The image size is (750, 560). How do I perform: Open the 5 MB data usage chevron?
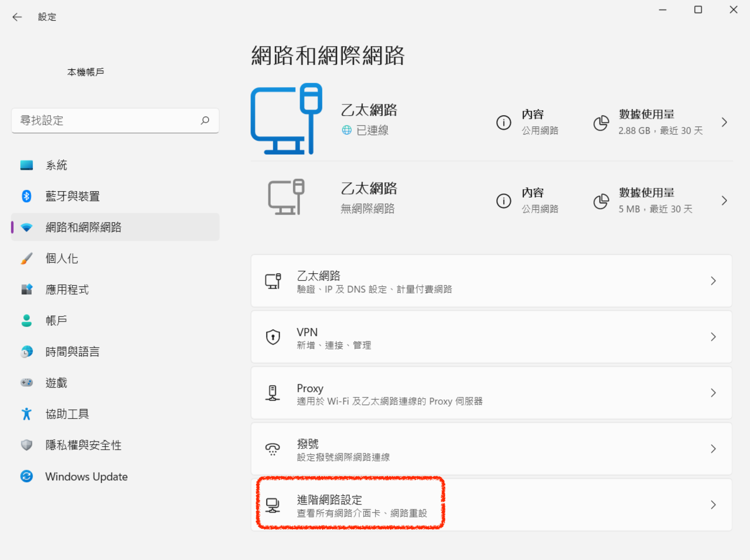pos(724,201)
